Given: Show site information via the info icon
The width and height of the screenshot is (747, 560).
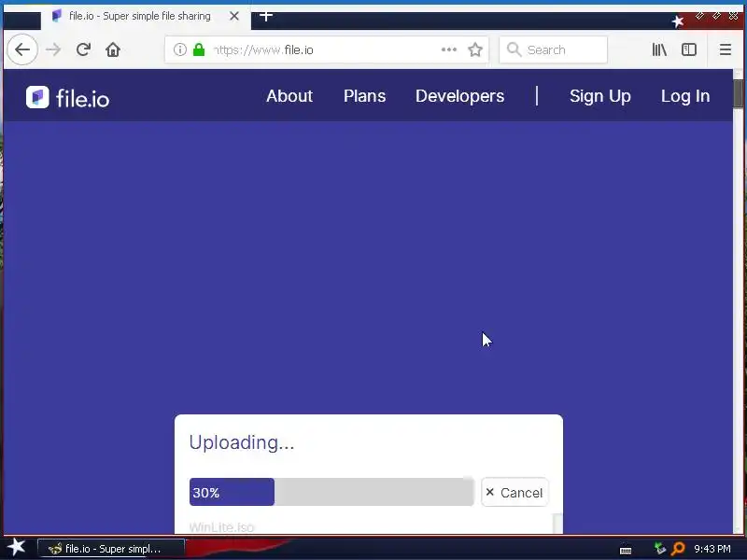Looking at the screenshot, I should (179, 49).
